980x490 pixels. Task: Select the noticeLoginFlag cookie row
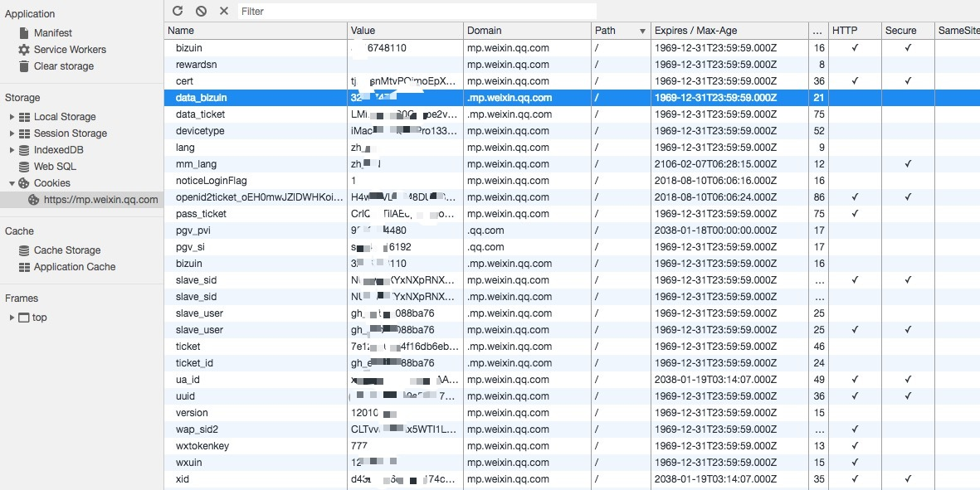click(572, 181)
